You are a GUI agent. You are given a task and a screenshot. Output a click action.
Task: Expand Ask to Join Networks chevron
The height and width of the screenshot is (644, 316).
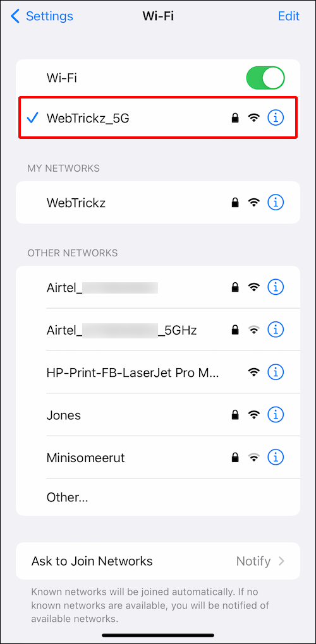(281, 561)
